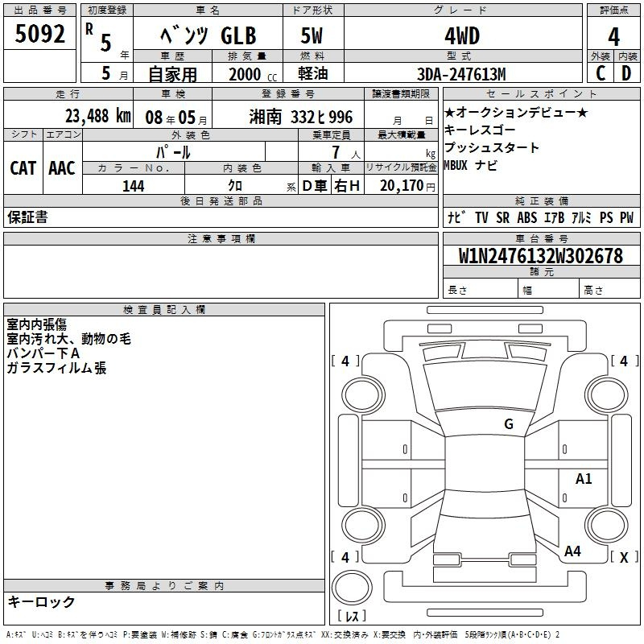
Task: Select the registration number 湘南 332ヒ996
Action: click(301, 117)
